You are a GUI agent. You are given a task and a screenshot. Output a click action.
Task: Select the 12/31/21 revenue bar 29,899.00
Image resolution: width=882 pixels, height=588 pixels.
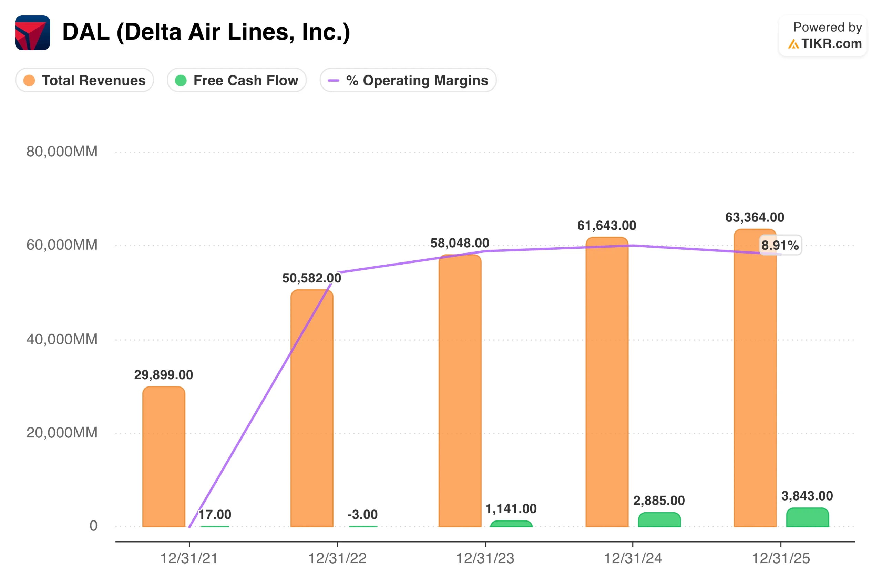point(164,457)
